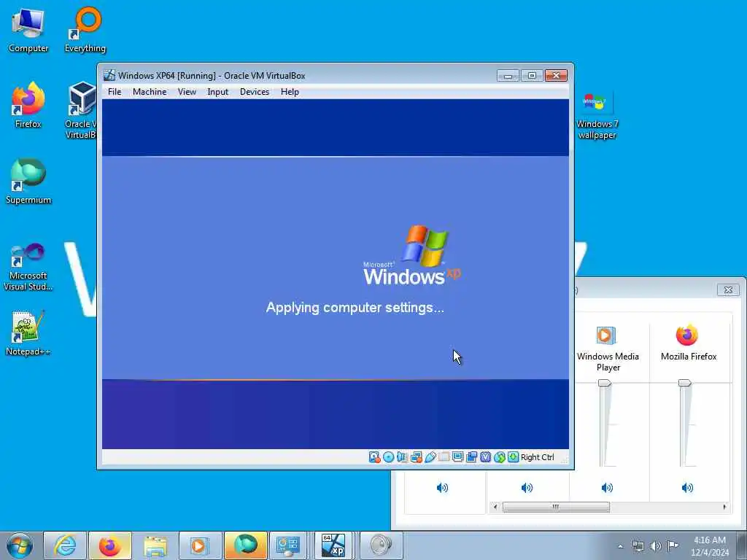Mute Windows Media Player in the Volume Mixer

[x=607, y=488]
